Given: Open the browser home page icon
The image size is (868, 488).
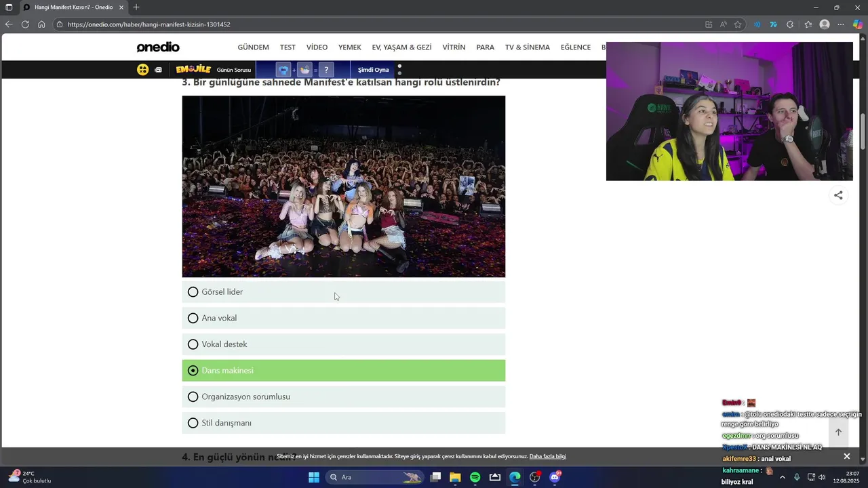Looking at the screenshot, I should [41, 24].
